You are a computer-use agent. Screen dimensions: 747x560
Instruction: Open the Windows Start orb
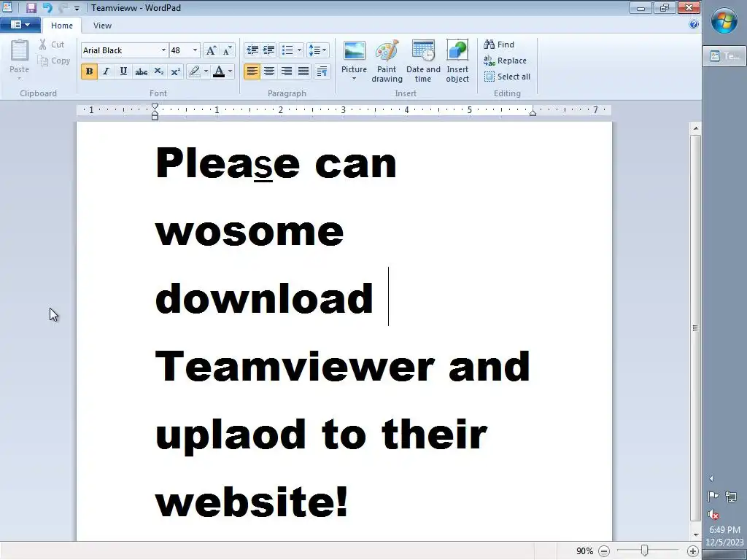pyautogui.click(x=724, y=21)
